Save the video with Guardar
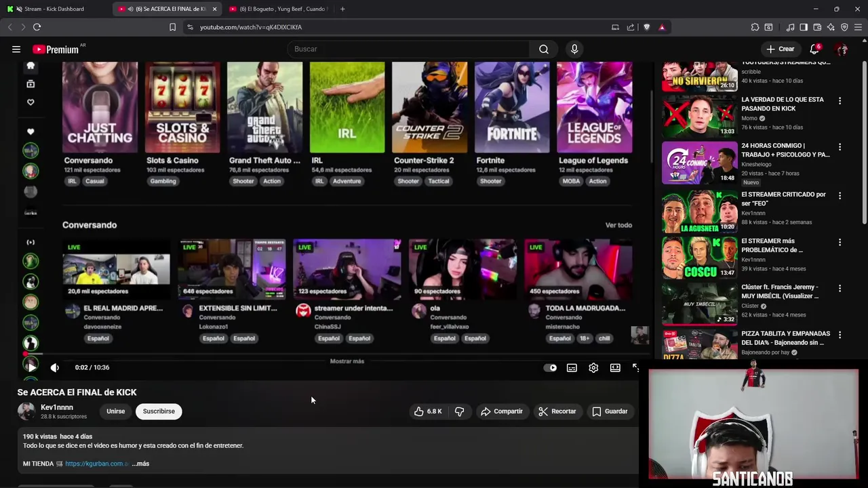Viewport: 868px width, 488px height. point(610,411)
